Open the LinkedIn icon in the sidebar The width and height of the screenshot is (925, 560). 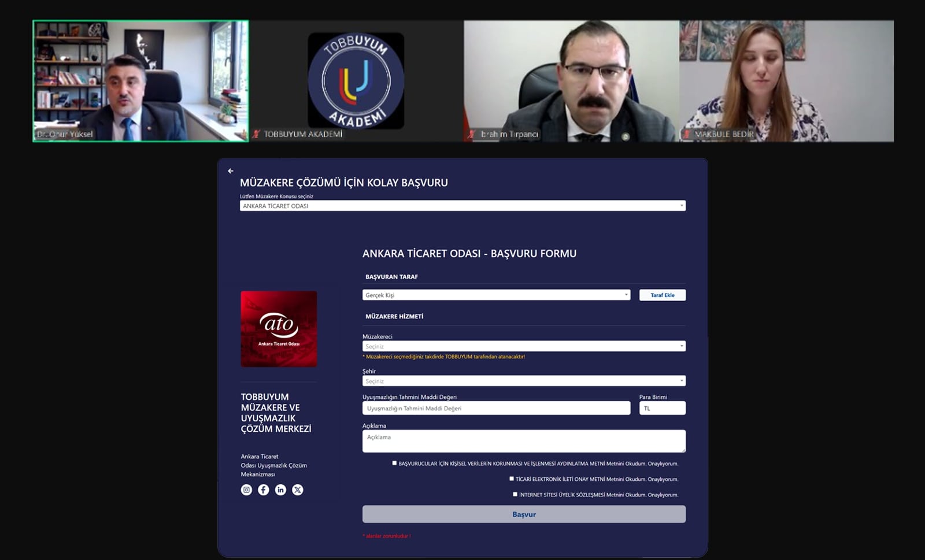280,490
